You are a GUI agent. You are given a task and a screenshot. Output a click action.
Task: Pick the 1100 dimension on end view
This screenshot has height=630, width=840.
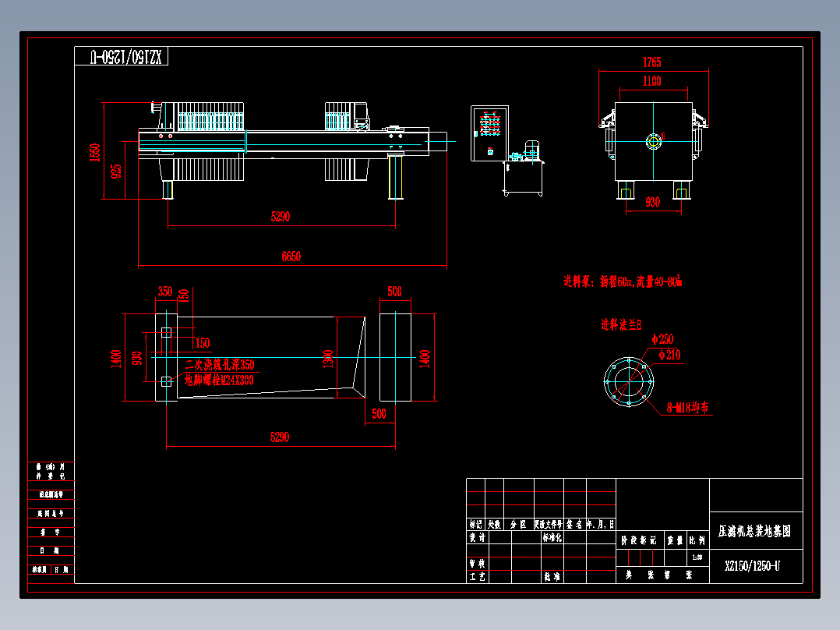pos(651,82)
